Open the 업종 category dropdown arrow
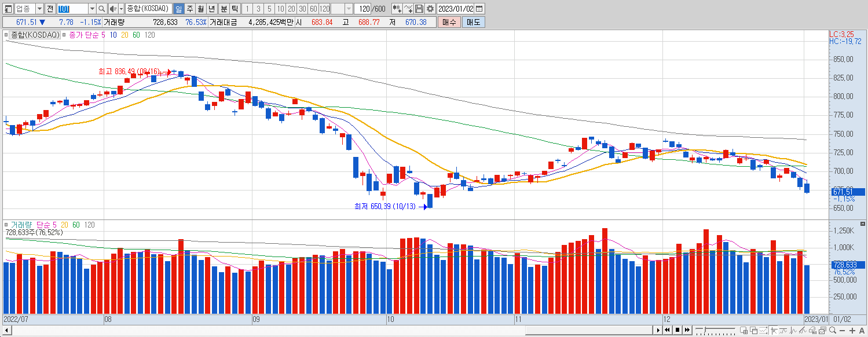 pos(39,9)
